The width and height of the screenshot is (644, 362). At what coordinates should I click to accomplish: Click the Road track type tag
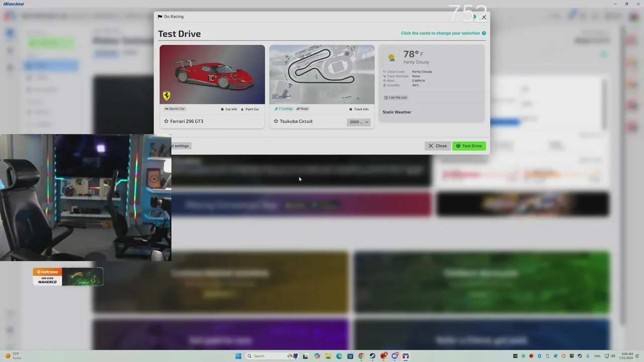click(x=302, y=109)
